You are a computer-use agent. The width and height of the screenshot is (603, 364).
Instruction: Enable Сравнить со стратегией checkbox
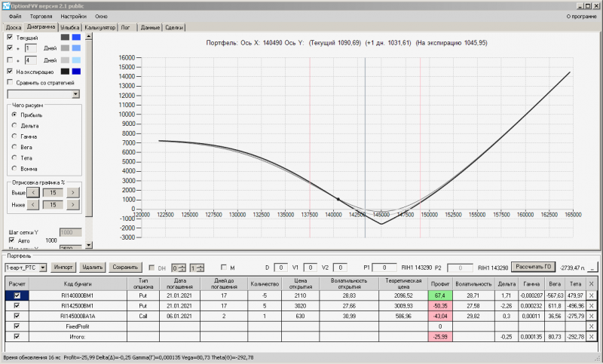coord(10,82)
